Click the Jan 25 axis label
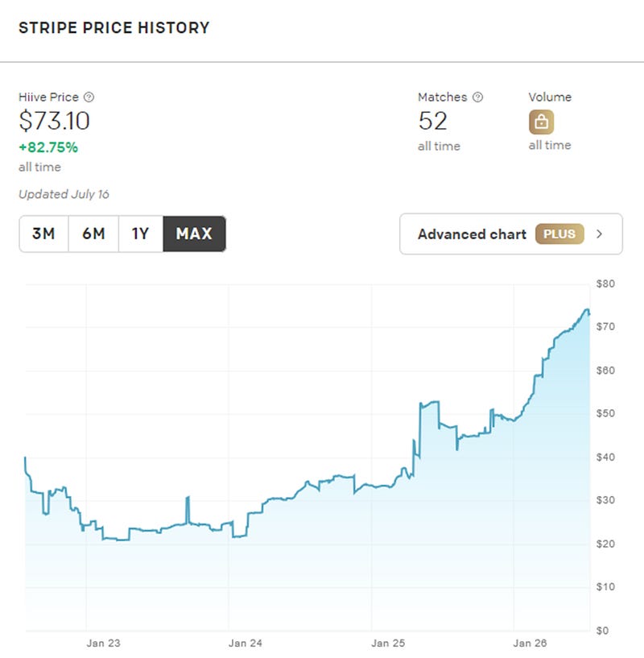This screenshot has height=658, width=644. [x=388, y=643]
